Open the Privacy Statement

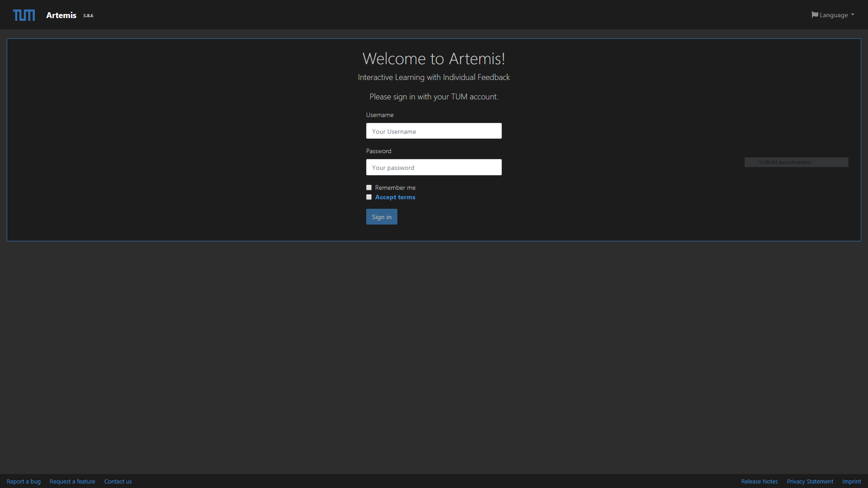(x=810, y=481)
